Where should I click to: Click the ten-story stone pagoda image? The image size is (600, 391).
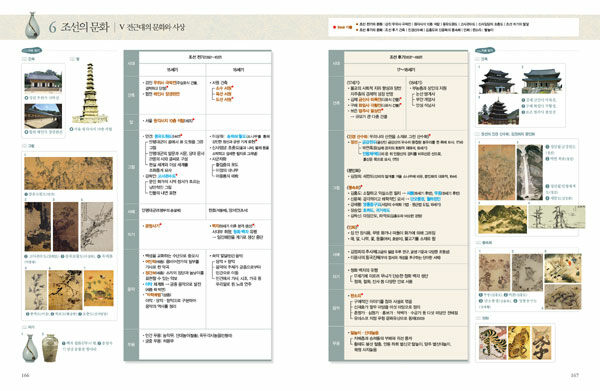(x=90, y=93)
